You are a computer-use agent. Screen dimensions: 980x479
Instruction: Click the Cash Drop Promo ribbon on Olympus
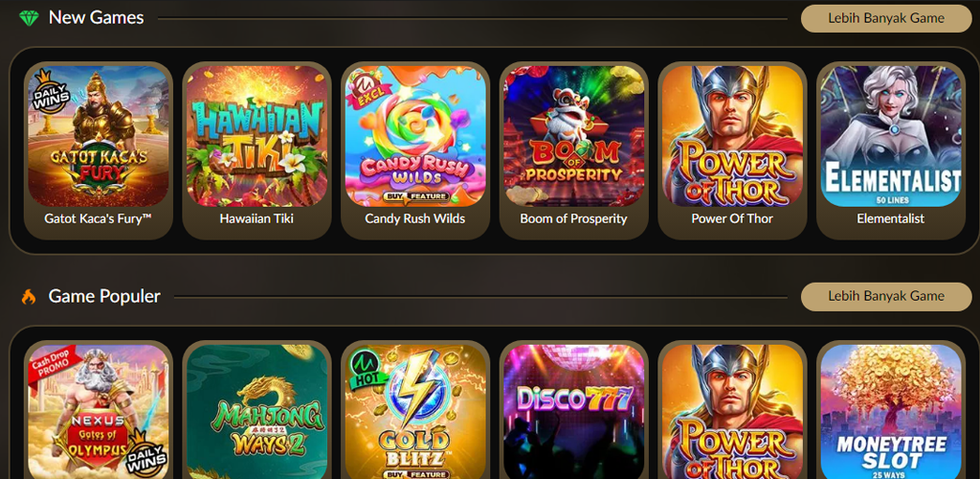pos(55,364)
